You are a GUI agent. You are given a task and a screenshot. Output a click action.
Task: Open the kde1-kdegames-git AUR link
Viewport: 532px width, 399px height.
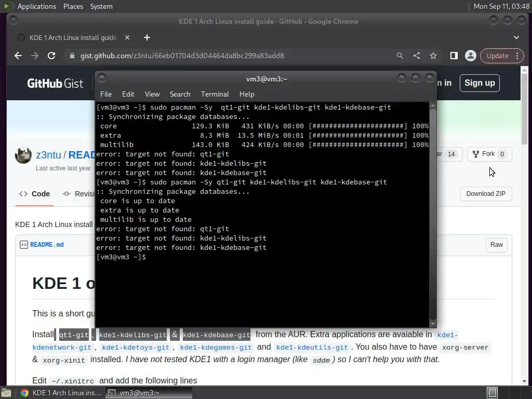click(x=216, y=348)
